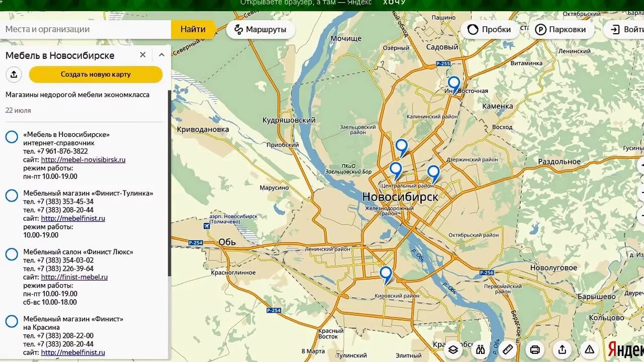The height and width of the screenshot is (362, 644).
Task: Click Мебельный магазин «Финист-Тулинка» title
Action: [88, 193]
